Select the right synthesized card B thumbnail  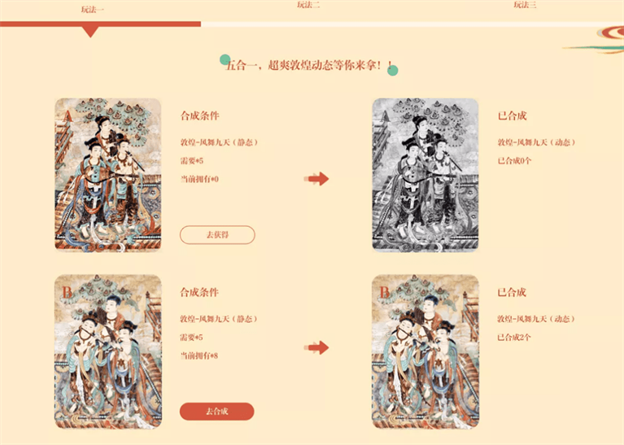coord(425,351)
